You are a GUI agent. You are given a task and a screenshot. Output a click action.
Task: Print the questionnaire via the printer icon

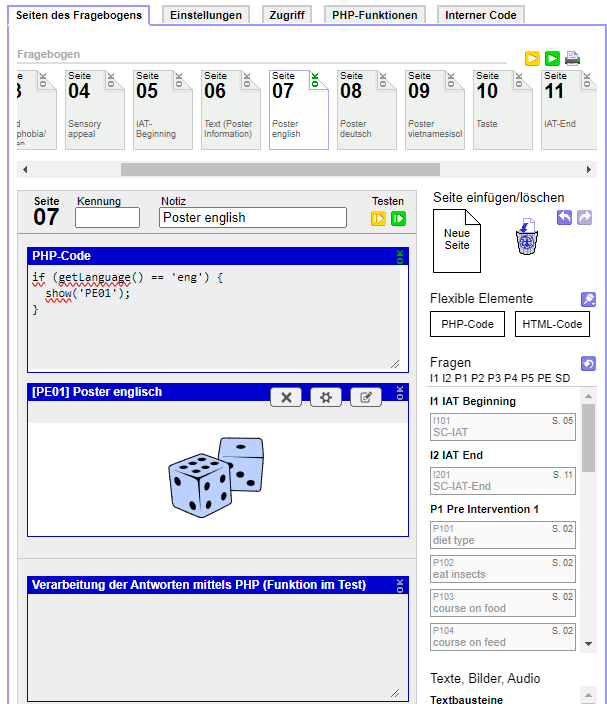[x=572, y=58]
